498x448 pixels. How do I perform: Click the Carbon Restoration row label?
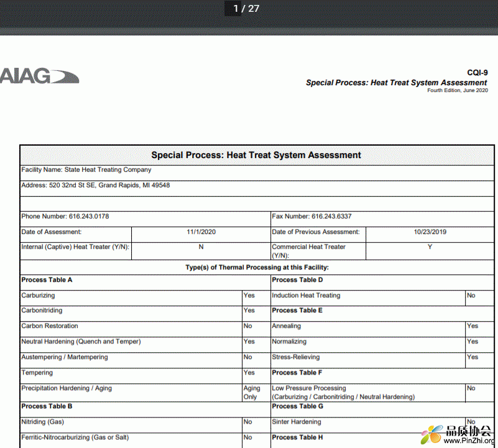pyautogui.click(x=50, y=326)
